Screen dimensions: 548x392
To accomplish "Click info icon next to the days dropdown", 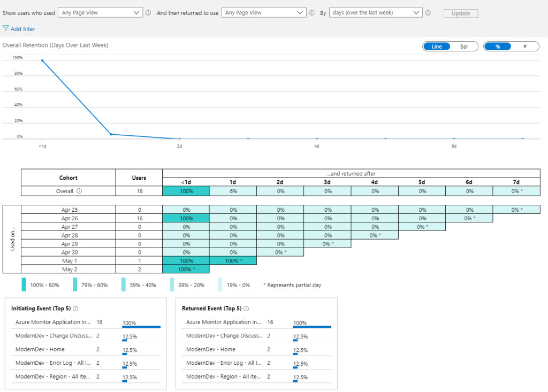I will (x=428, y=13).
